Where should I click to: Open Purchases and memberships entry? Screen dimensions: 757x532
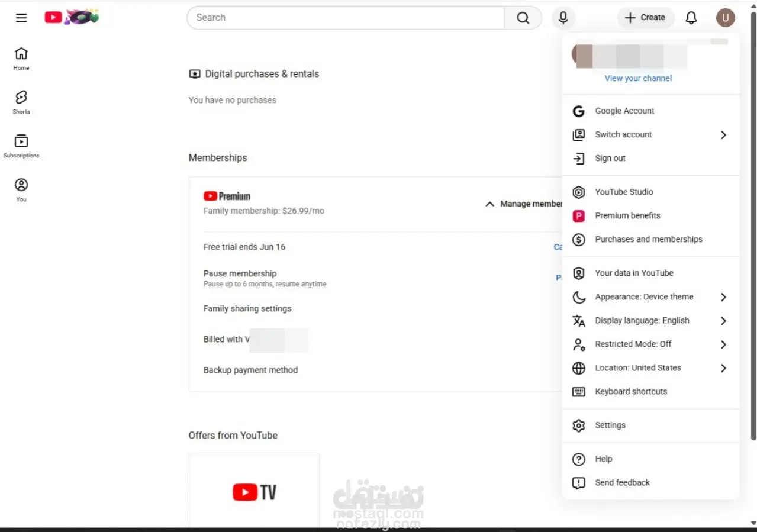click(x=651, y=240)
